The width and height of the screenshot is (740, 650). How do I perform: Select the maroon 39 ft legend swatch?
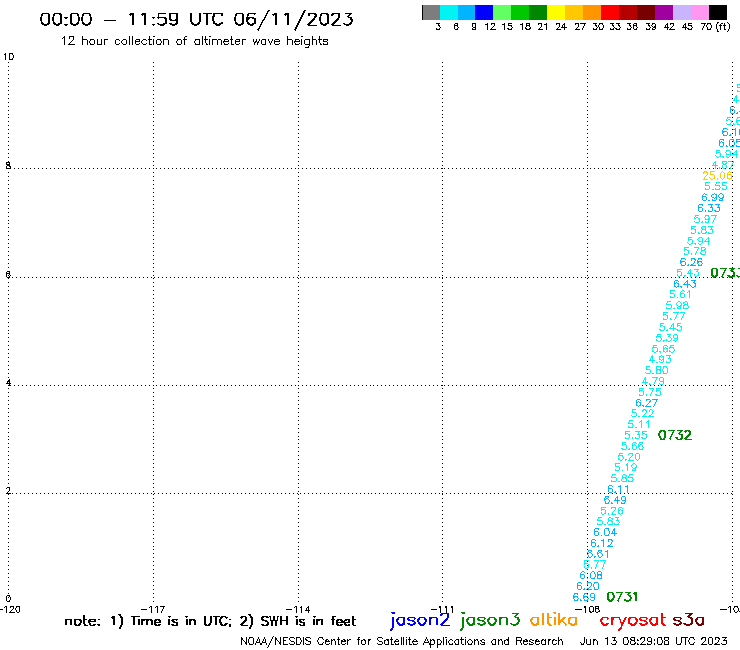pyautogui.click(x=646, y=12)
